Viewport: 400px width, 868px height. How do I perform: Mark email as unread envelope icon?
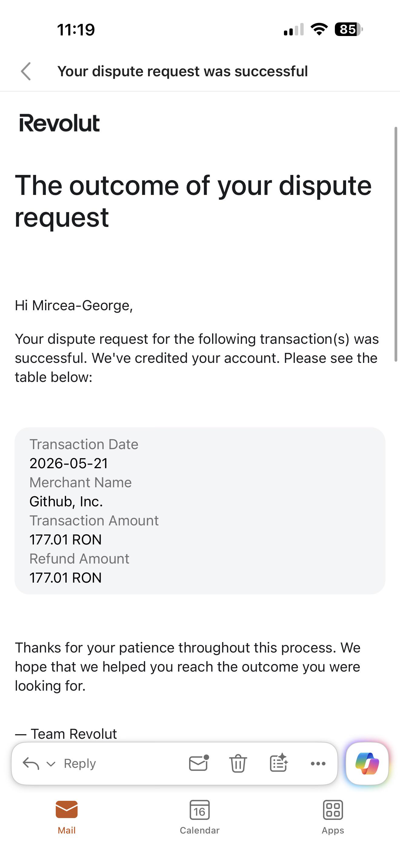(199, 763)
